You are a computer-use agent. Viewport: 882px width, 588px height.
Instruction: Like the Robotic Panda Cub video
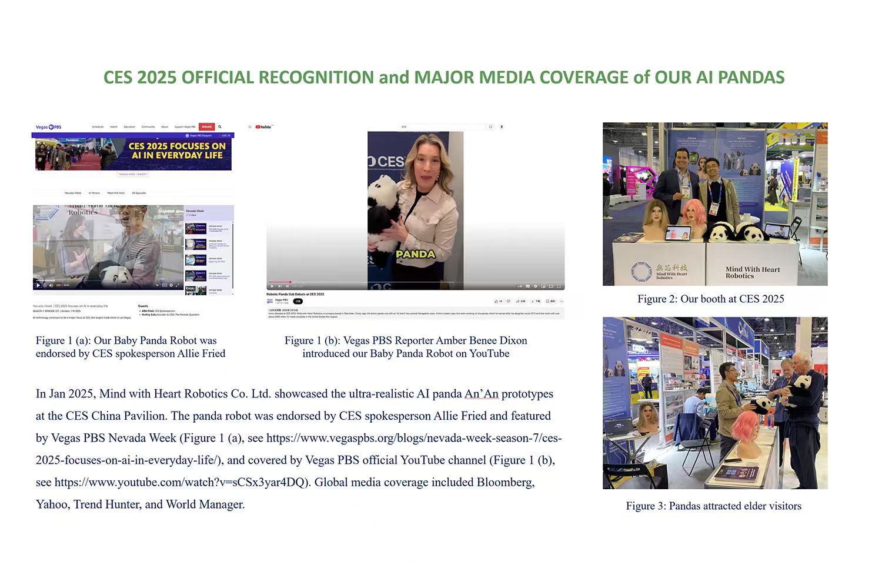[497, 301]
